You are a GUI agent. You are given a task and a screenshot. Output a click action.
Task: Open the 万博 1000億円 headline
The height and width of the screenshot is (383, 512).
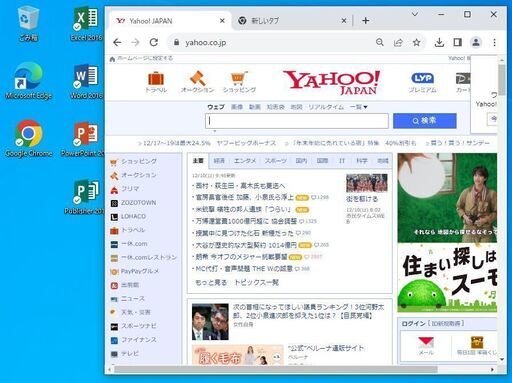pyautogui.click(x=246, y=221)
